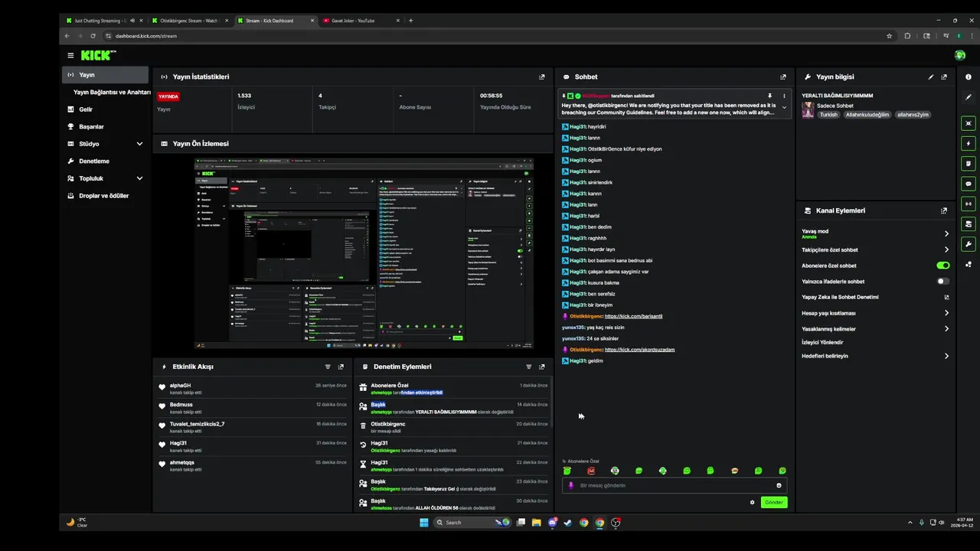Pop out the Yayın bilgisi panel
This screenshot has height=551, width=980.
tap(944, 77)
